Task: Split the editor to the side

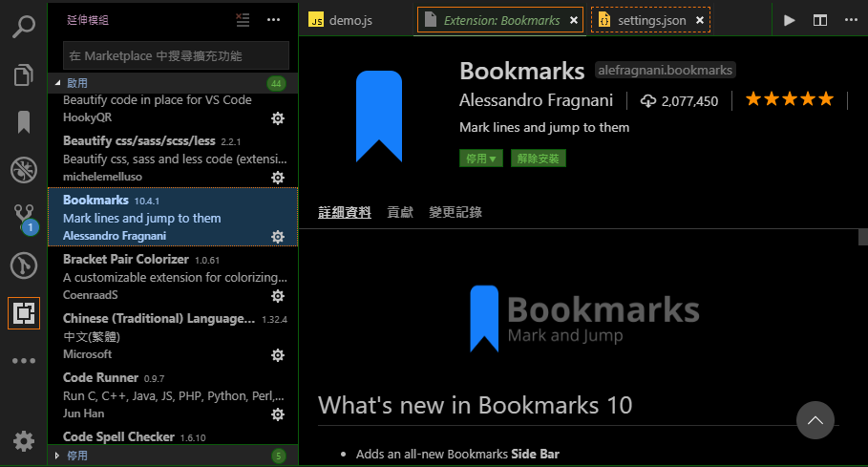Action: 820,20
